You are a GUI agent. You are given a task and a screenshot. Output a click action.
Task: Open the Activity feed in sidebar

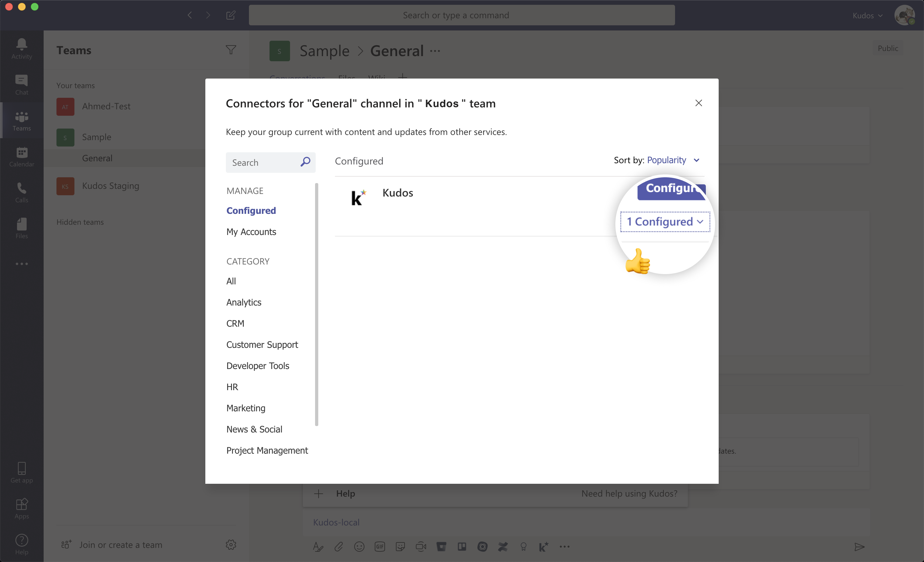21,49
